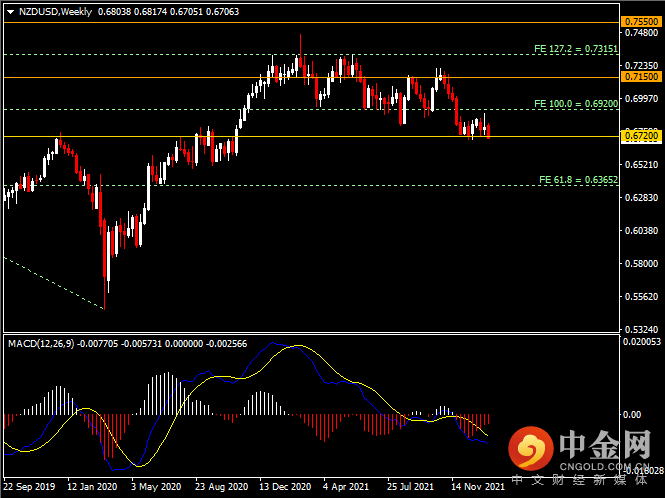Select the 0.60380 price axis value
The height and width of the screenshot is (498, 665).
(642, 231)
